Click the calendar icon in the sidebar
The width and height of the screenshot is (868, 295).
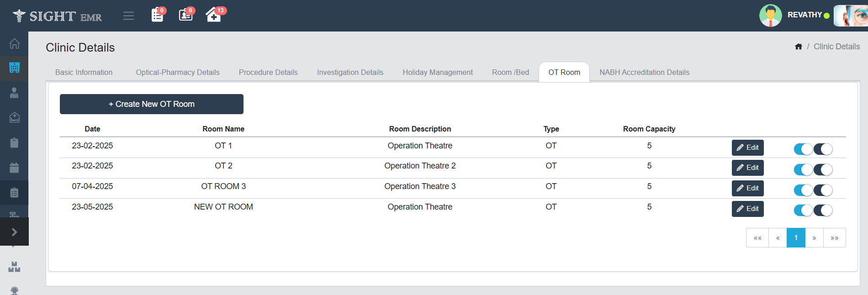coord(14,168)
